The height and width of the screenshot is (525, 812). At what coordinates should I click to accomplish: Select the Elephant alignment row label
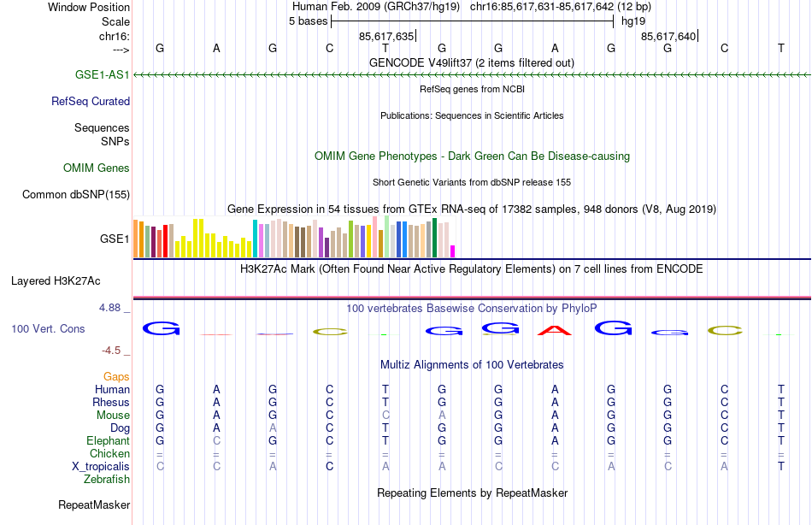[x=108, y=440]
